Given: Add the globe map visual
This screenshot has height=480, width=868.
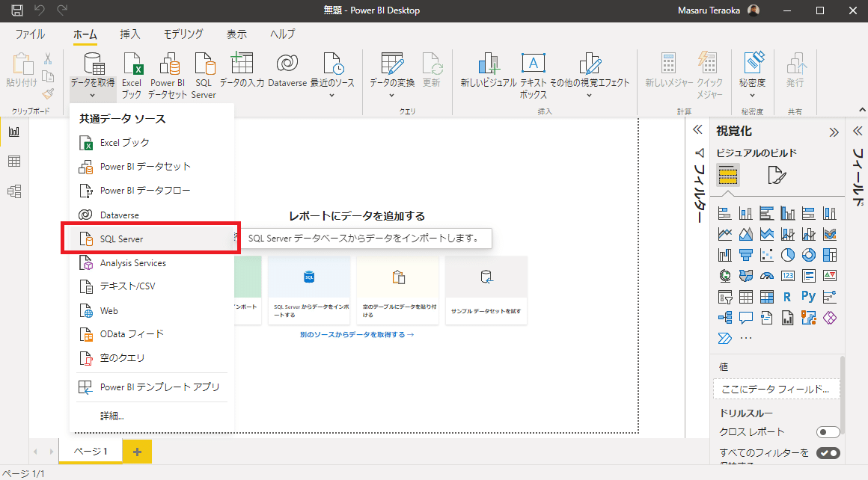Looking at the screenshot, I should point(724,275).
